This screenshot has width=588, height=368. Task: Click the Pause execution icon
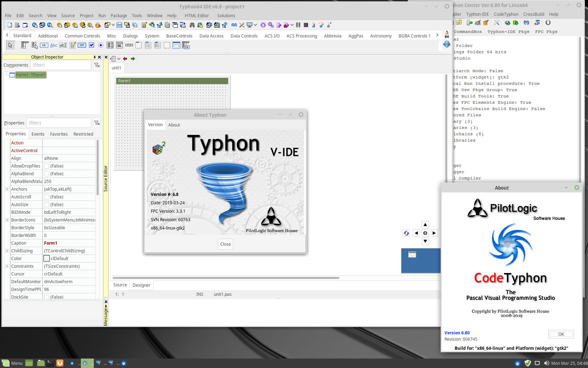pos(298,25)
